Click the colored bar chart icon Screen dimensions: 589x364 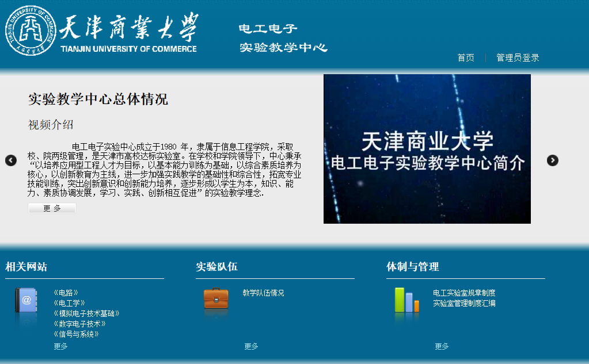tap(407, 300)
